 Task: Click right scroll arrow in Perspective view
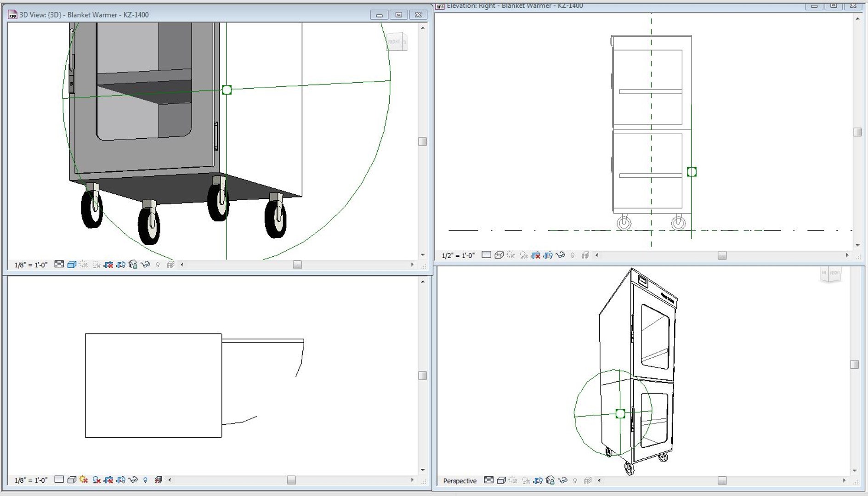pos(844,480)
